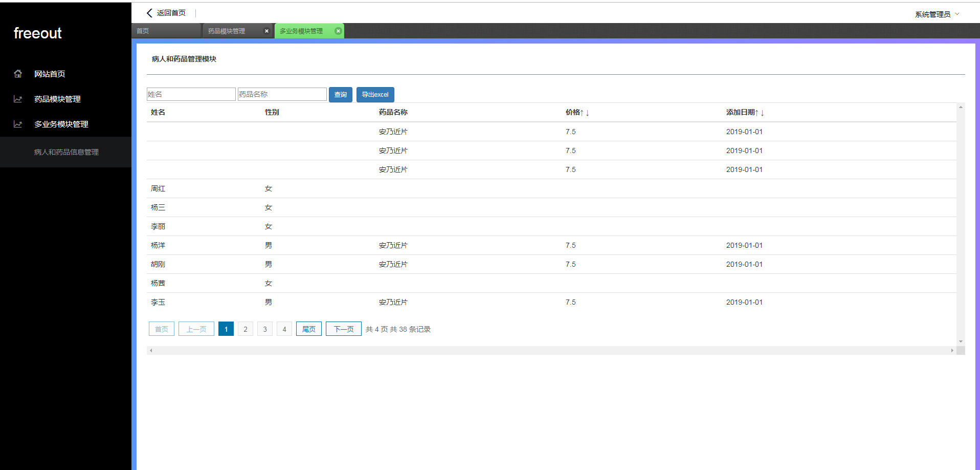Click the 查询 button

click(341, 95)
